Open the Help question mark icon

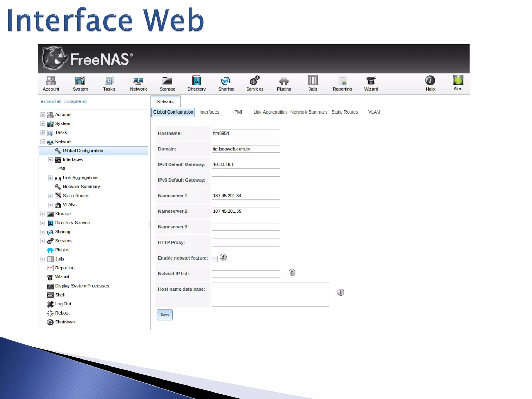(x=430, y=81)
